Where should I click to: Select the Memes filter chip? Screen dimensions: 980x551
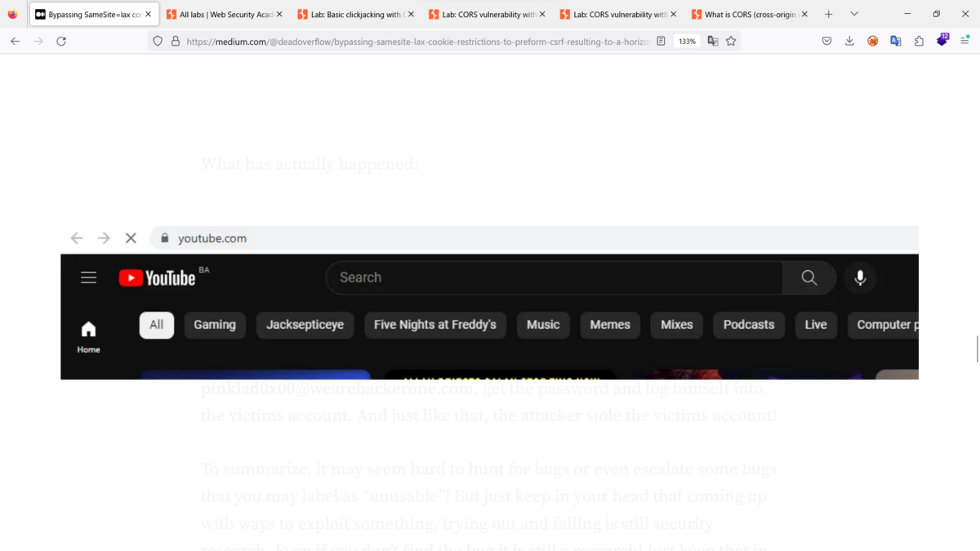coord(610,325)
